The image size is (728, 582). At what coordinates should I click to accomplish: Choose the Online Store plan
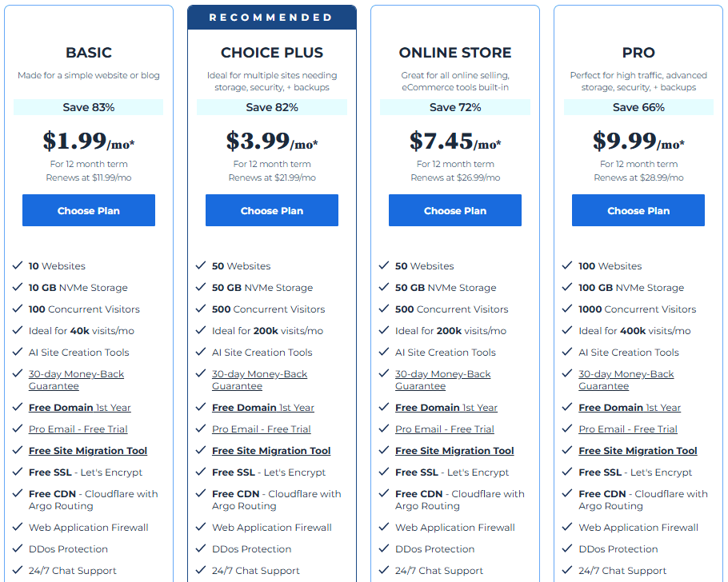[454, 210]
